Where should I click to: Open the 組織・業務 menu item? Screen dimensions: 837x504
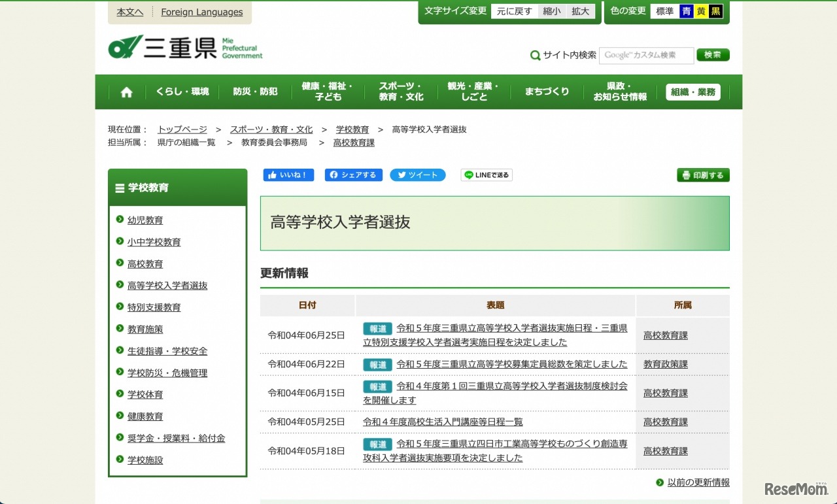(693, 92)
